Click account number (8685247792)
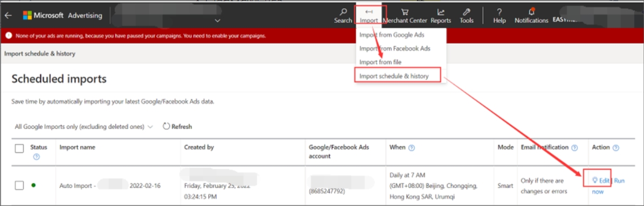 (x=327, y=191)
